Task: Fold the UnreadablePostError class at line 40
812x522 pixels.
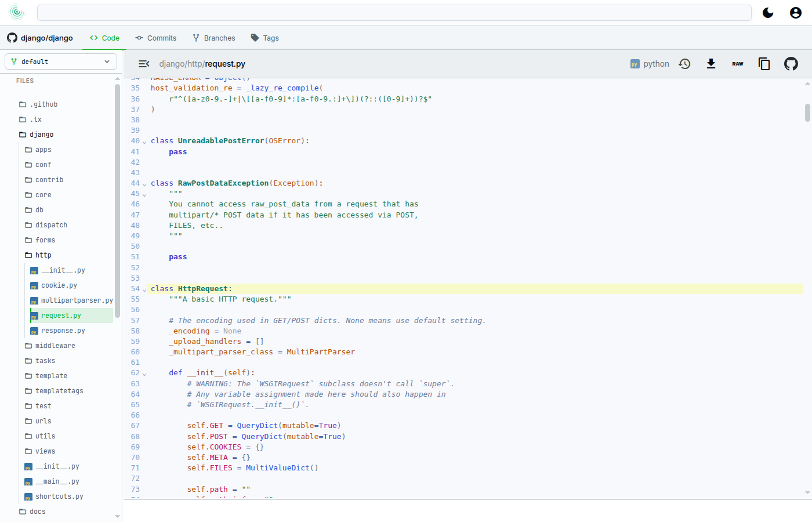Action: 144,142
